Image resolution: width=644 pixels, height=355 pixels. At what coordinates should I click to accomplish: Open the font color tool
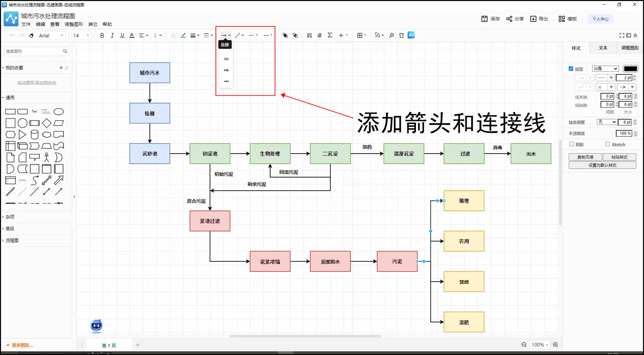(x=132, y=35)
